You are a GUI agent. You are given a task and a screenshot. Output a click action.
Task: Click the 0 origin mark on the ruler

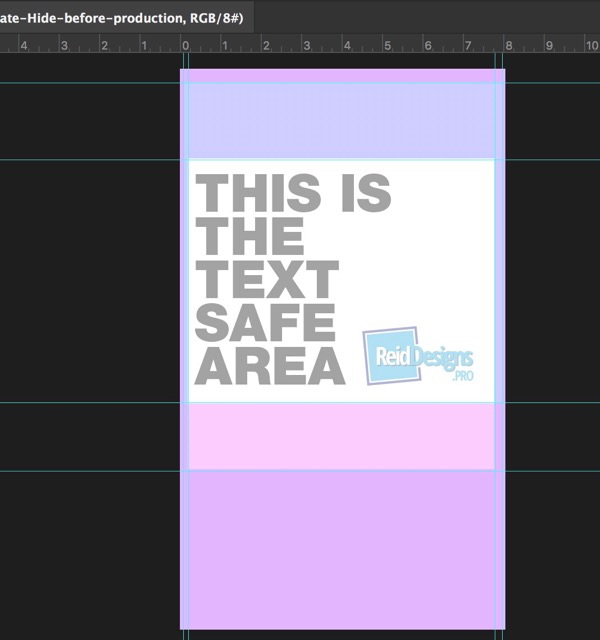[186, 45]
